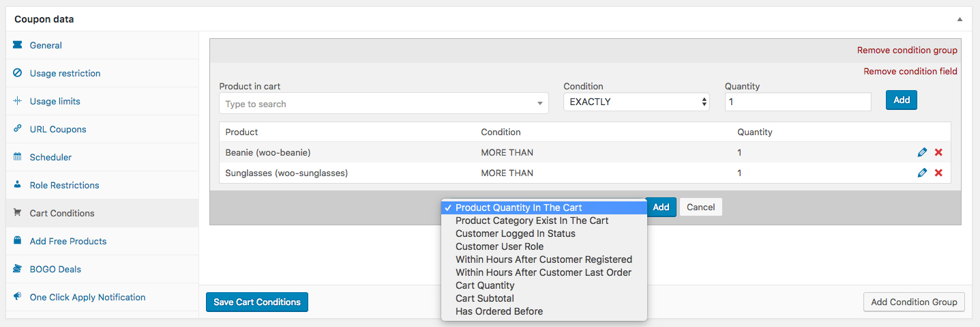Click the megaphone icon for One Click Apply
Viewport: 980px width, 327px height.
click(x=18, y=297)
